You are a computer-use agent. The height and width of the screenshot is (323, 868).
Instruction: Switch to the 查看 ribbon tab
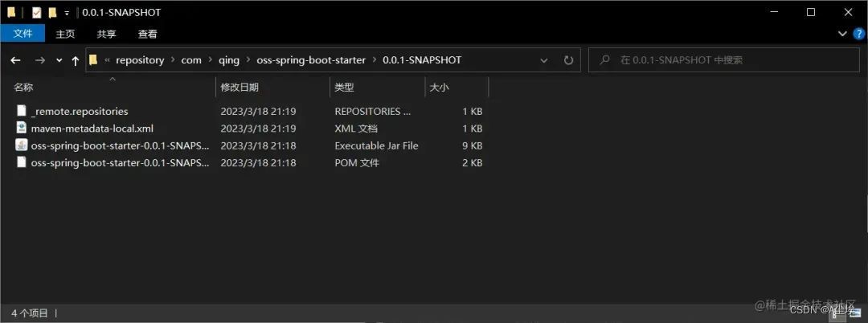pyautogui.click(x=147, y=34)
